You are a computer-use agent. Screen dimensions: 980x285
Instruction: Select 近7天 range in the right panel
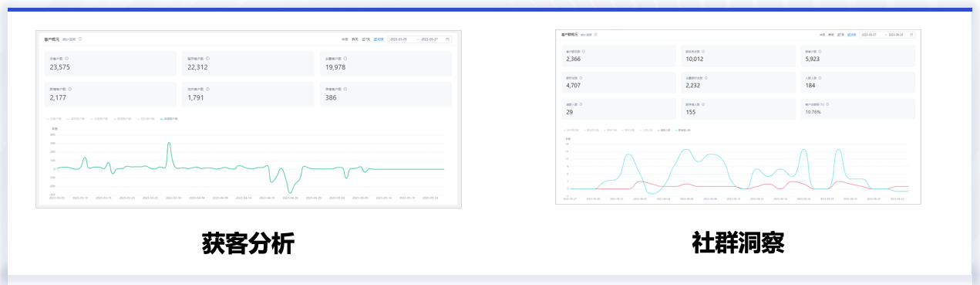(x=840, y=35)
